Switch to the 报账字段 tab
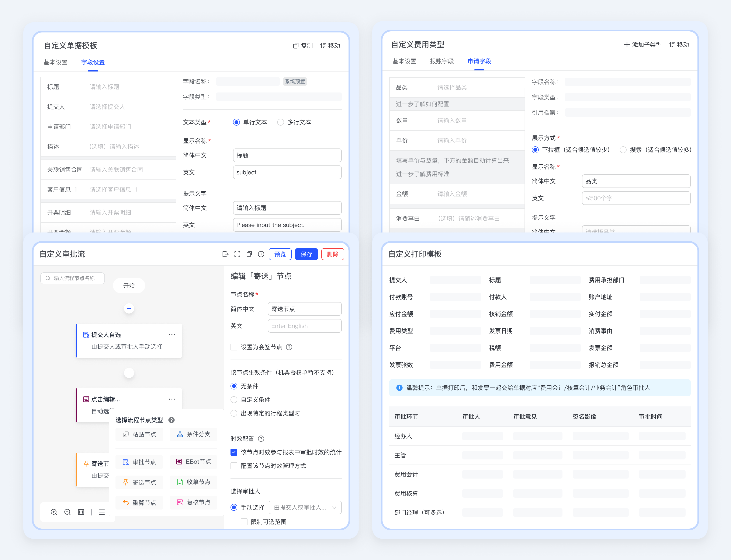Image resolution: width=731 pixels, height=560 pixels. pos(441,61)
